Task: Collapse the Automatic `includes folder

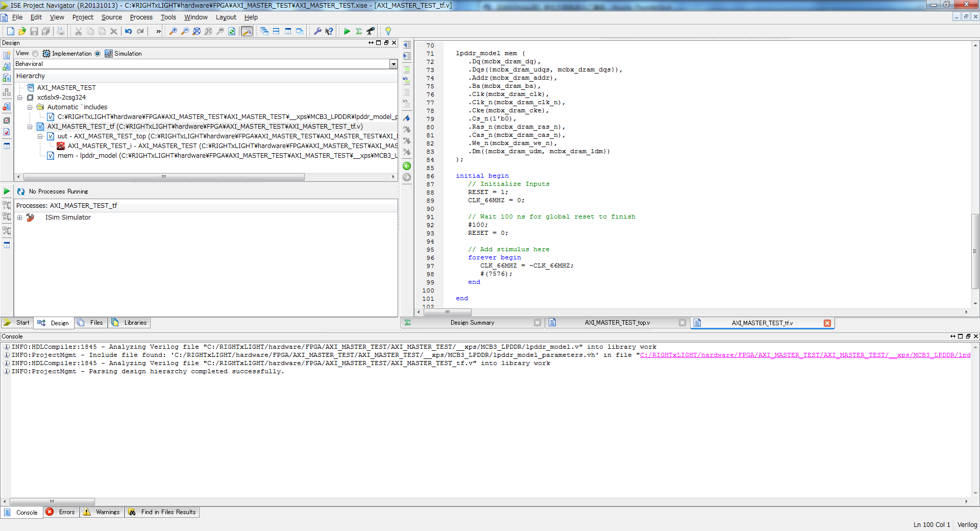Action: pos(30,107)
